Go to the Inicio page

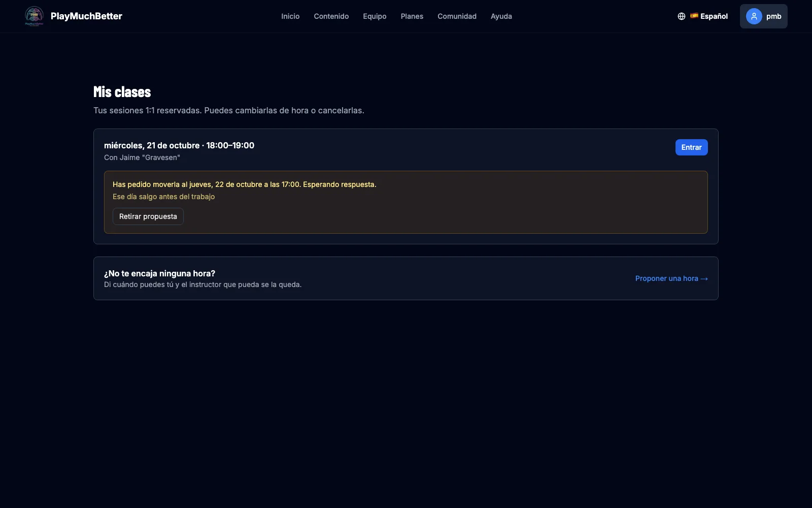(290, 16)
